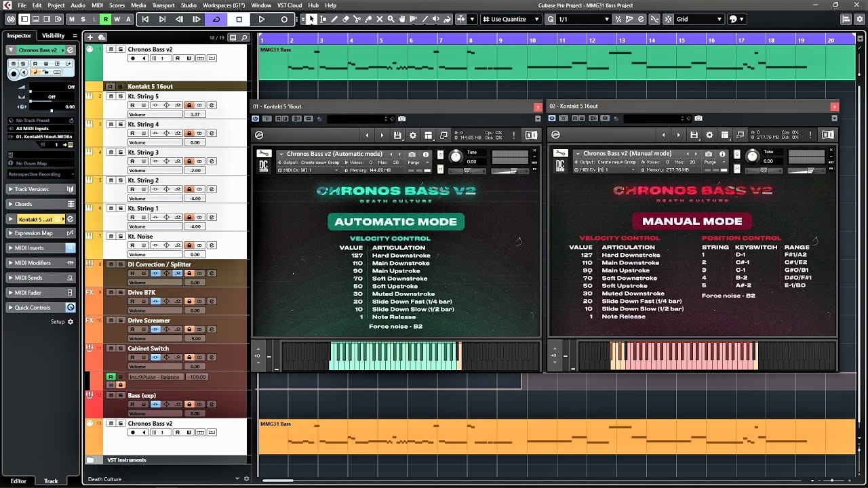Open the Project menu
This screenshot has width=868, height=488.
click(x=56, y=5)
